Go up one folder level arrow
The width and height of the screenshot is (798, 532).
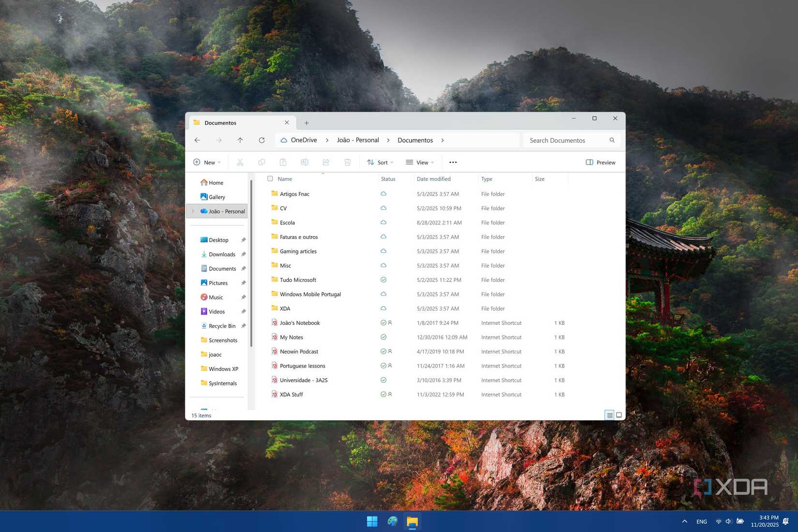pos(240,140)
